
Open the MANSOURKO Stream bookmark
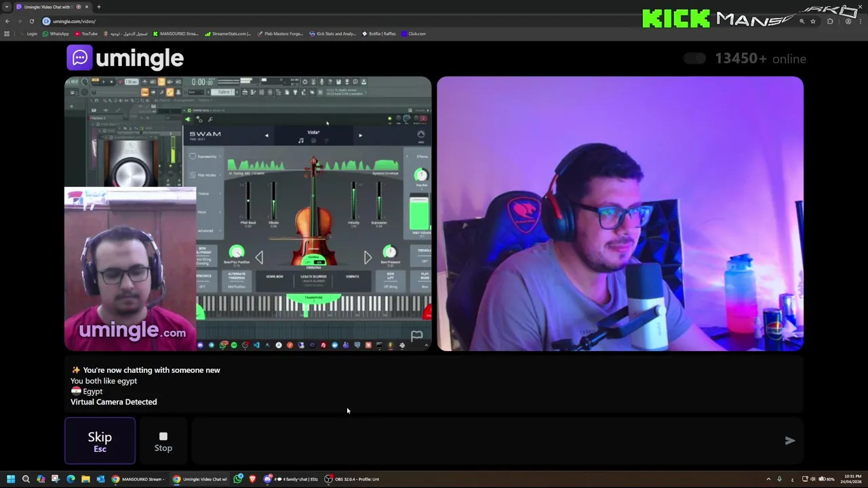tap(176, 33)
